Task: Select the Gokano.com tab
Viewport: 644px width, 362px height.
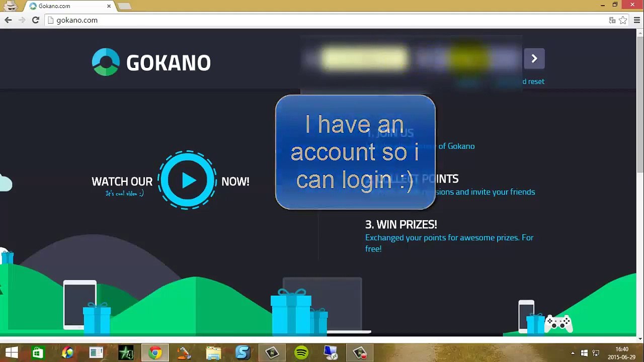Action: click(x=68, y=6)
